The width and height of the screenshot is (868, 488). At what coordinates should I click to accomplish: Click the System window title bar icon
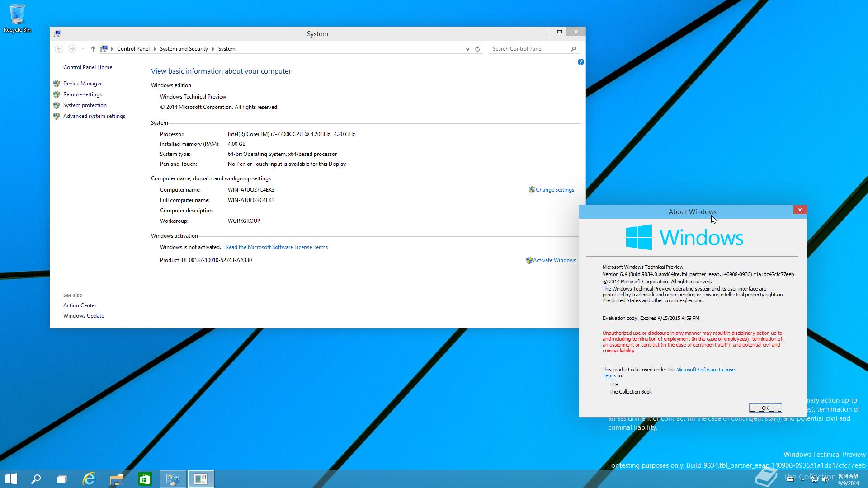point(57,33)
